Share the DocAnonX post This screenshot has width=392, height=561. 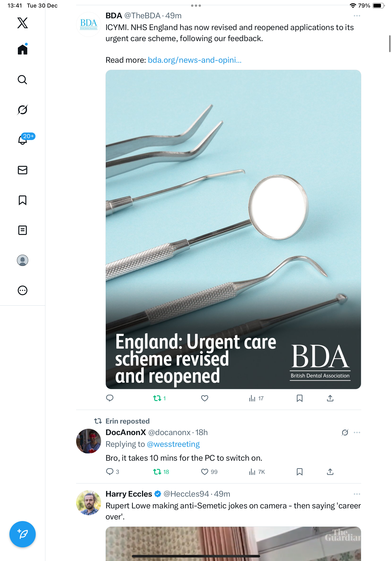[330, 471]
